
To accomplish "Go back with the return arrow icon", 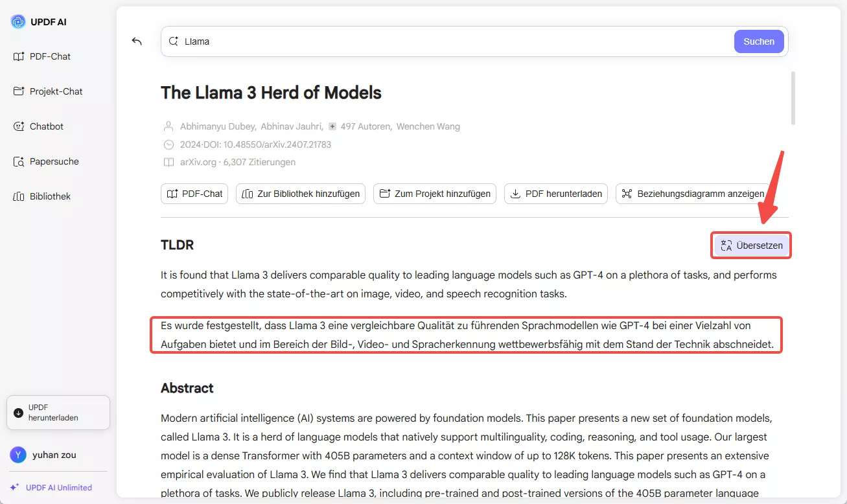I will tap(137, 41).
